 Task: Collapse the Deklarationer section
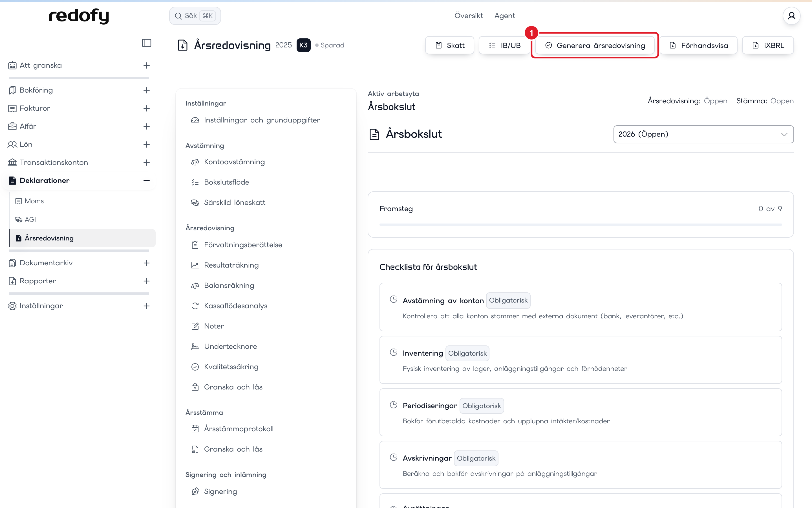146,181
